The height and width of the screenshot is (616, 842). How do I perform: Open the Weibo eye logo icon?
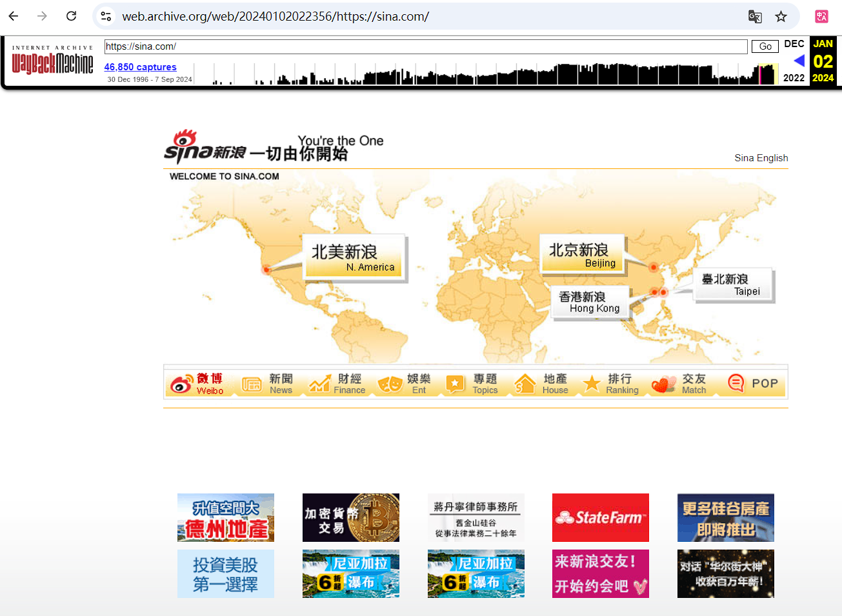coord(181,384)
